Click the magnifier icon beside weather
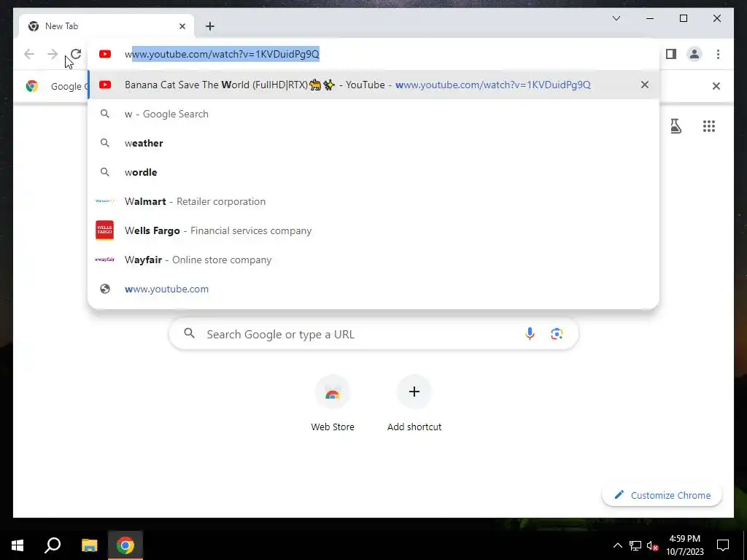The image size is (747, 560). [105, 143]
